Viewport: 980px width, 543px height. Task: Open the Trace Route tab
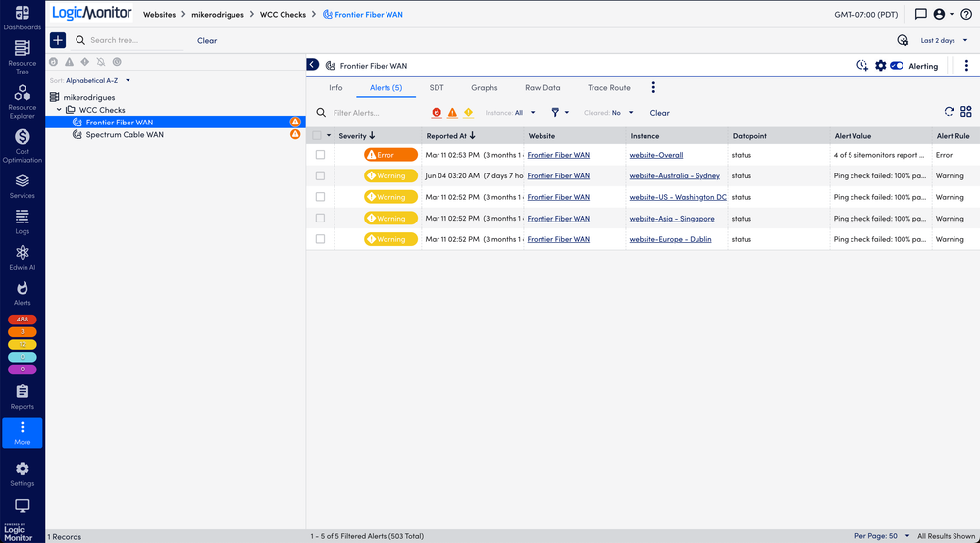coord(609,88)
